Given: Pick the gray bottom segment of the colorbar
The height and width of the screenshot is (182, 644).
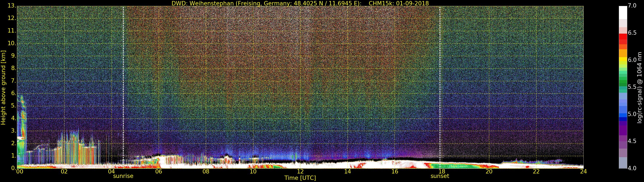Looking at the screenshot, I should [623, 163].
